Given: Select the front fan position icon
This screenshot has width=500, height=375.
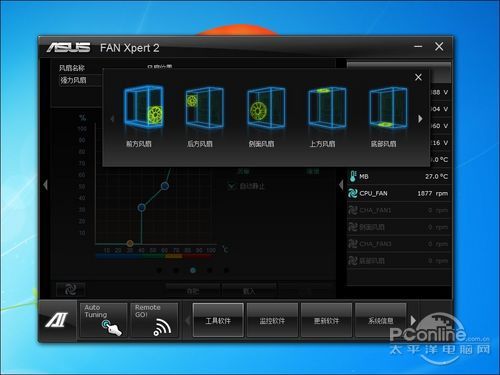Looking at the screenshot, I should pyautogui.click(x=144, y=107).
